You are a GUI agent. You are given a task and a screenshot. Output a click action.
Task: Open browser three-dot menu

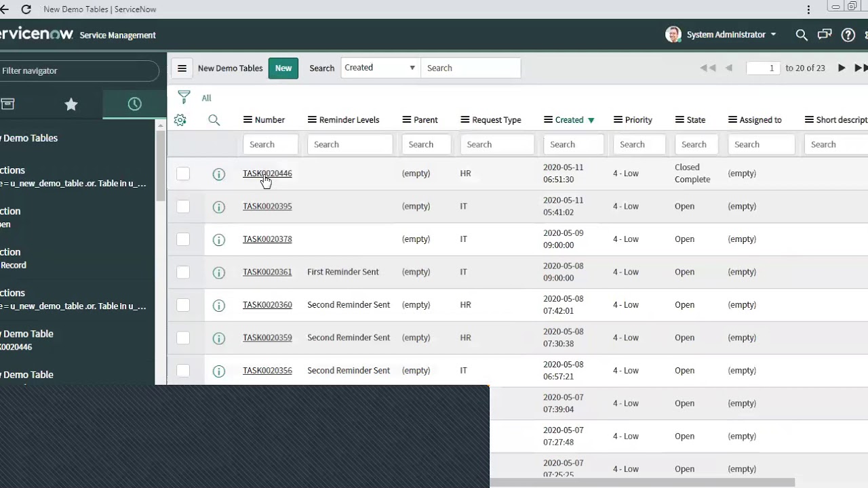(x=808, y=9)
